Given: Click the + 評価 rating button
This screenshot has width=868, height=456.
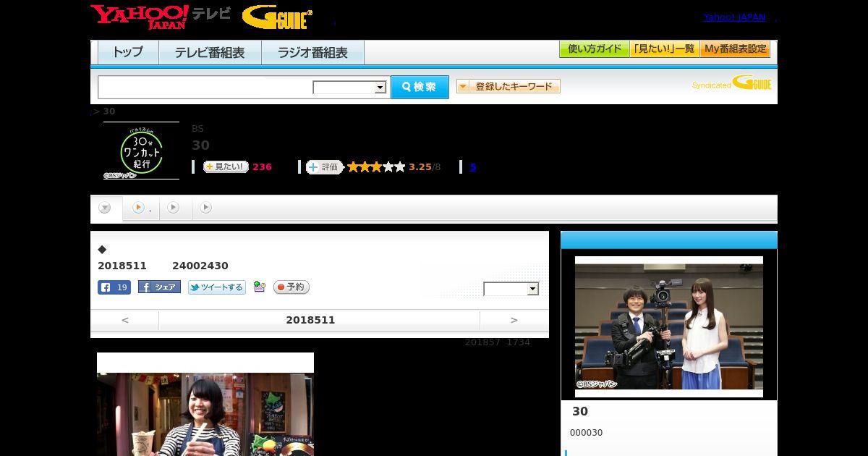Looking at the screenshot, I should tap(325, 167).
